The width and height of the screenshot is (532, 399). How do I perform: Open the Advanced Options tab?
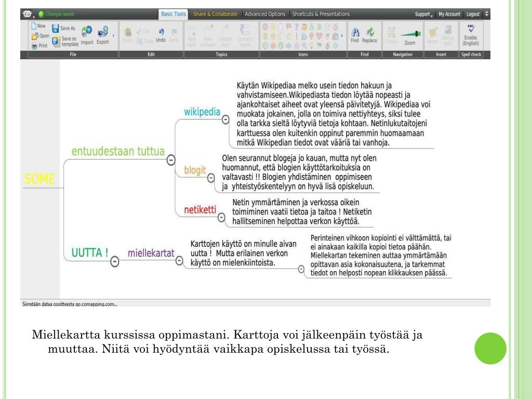point(265,14)
